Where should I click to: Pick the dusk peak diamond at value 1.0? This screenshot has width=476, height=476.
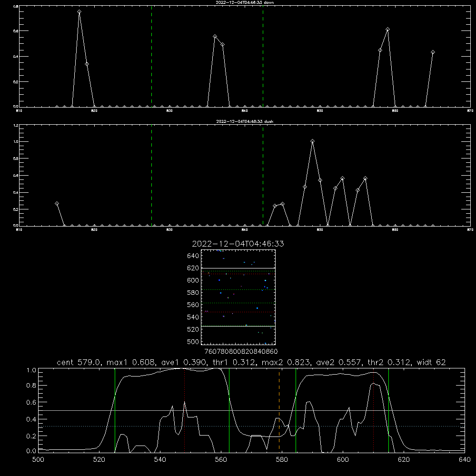312,141
